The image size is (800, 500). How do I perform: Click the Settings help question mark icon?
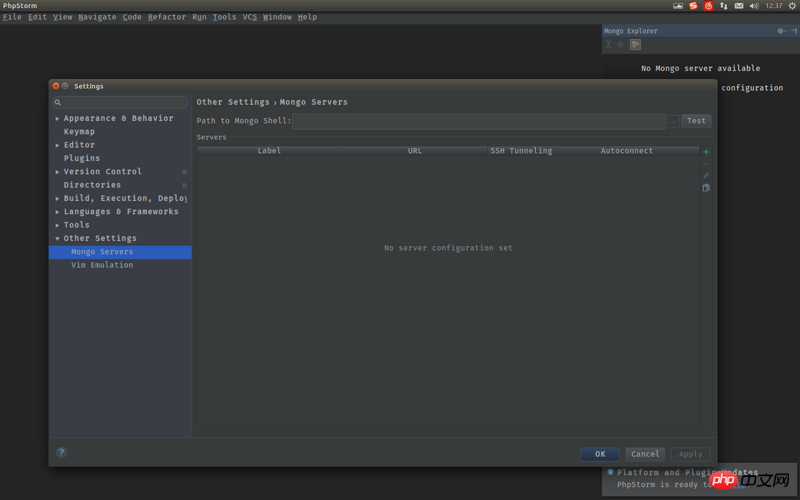pyautogui.click(x=61, y=453)
